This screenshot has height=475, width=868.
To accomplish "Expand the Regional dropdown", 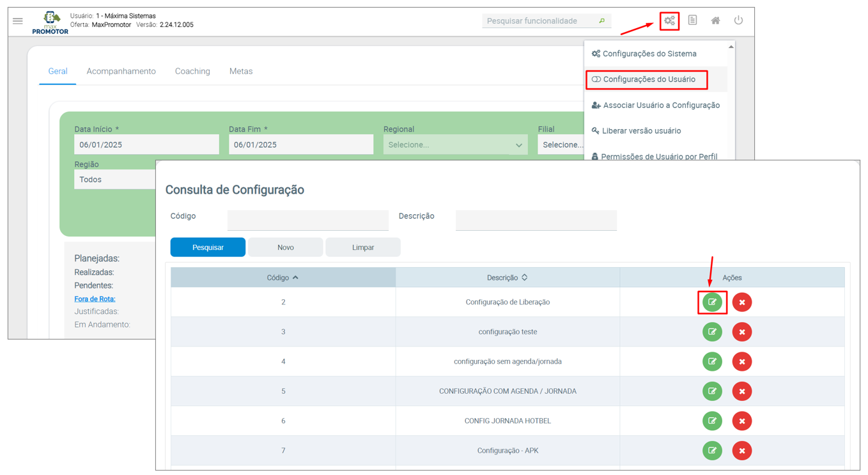I will [455, 145].
